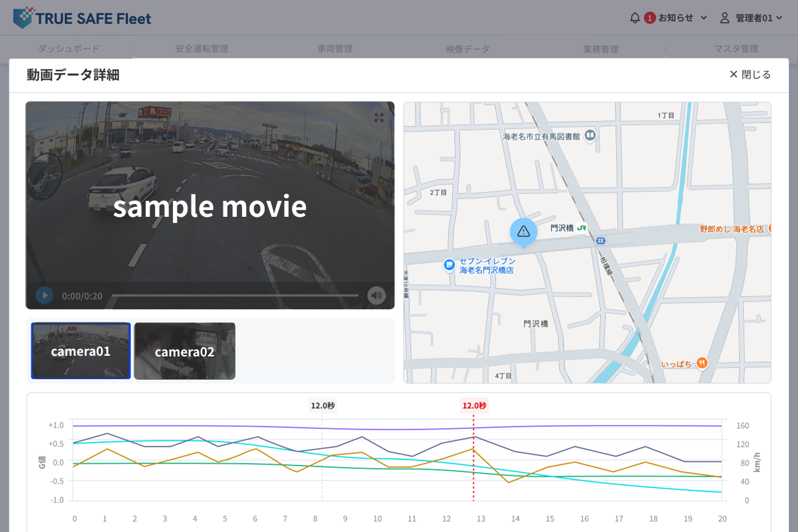Navigate to the マスタ管理 tab
The width and height of the screenshot is (798, 532).
click(735, 49)
